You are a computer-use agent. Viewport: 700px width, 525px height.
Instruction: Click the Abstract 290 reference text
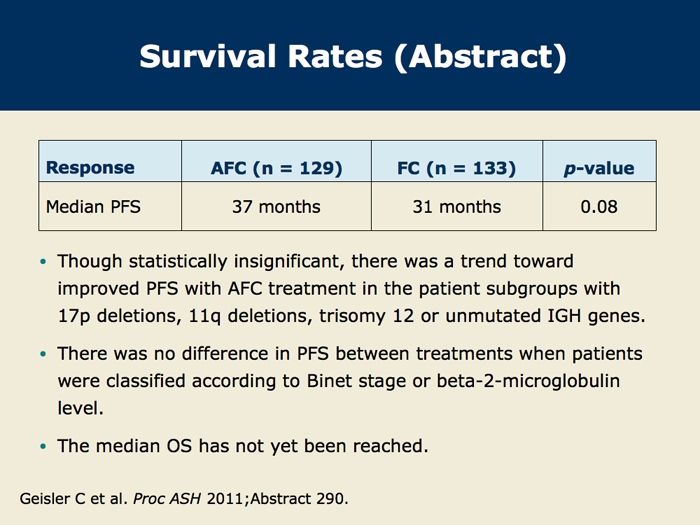pos(299,499)
